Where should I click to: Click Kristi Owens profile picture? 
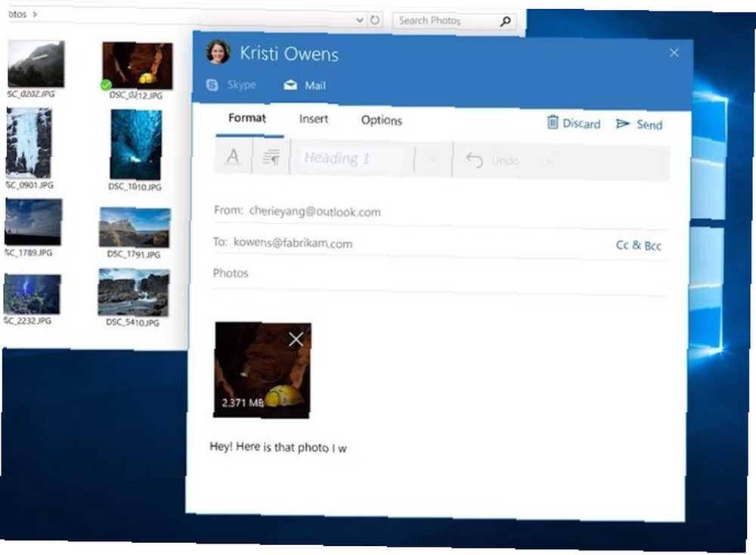click(218, 52)
